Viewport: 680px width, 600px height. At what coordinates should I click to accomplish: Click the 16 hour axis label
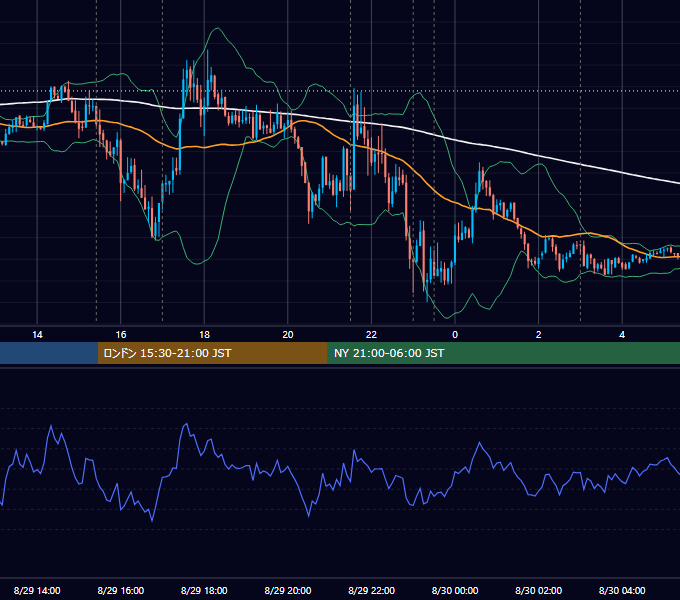[x=121, y=335]
